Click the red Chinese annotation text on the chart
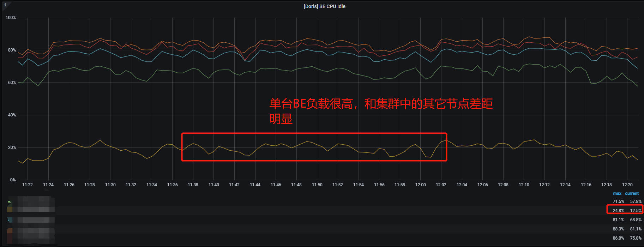Viewport: 644px width, 247px height. tap(380, 104)
